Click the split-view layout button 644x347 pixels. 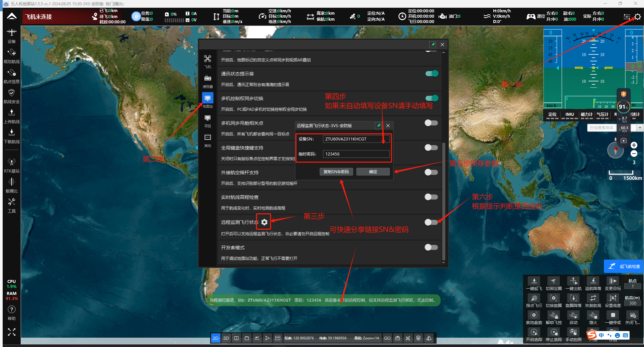tap(236, 338)
